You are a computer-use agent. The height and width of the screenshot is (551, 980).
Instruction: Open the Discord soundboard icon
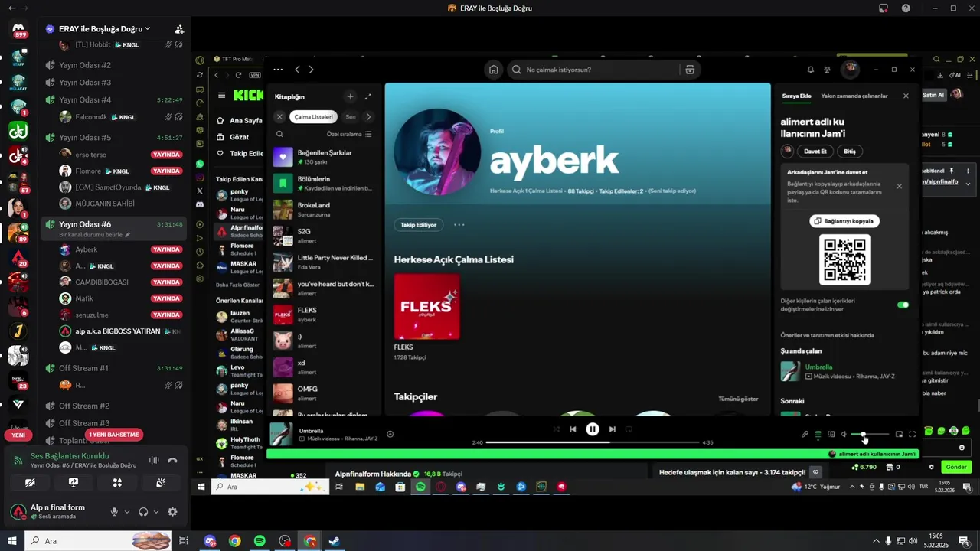coord(161,483)
